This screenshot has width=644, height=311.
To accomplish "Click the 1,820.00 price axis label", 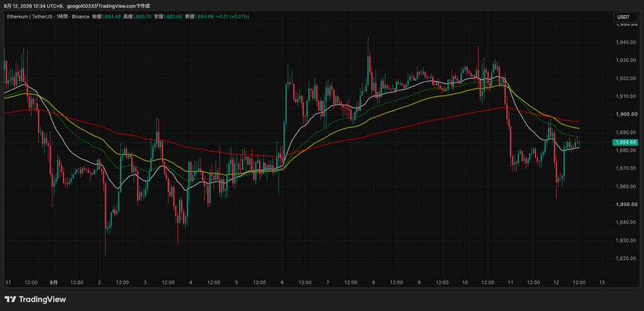I will tap(625, 258).
